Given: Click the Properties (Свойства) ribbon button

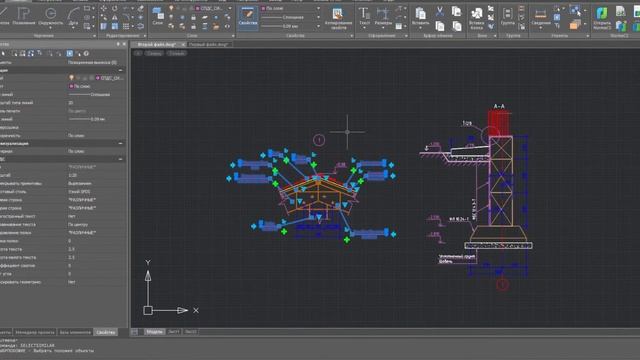Looking at the screenshot, I should (x=247, y=18).
